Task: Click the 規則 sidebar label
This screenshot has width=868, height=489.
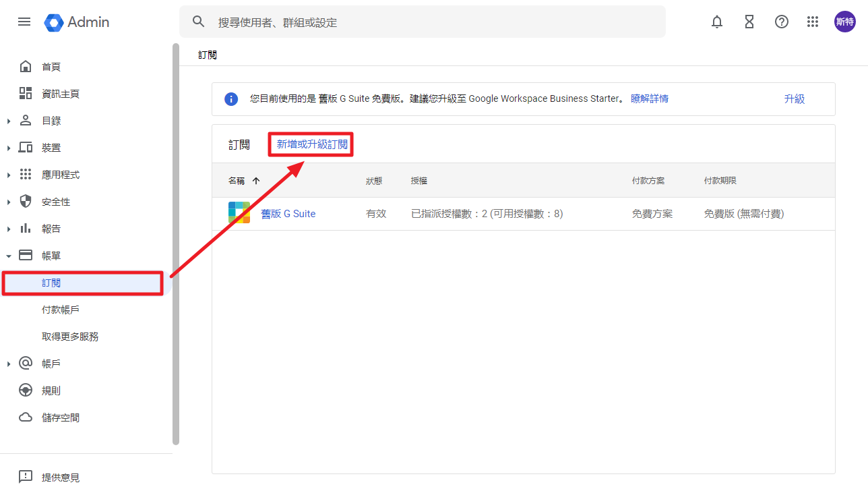Action: (51, 391)
